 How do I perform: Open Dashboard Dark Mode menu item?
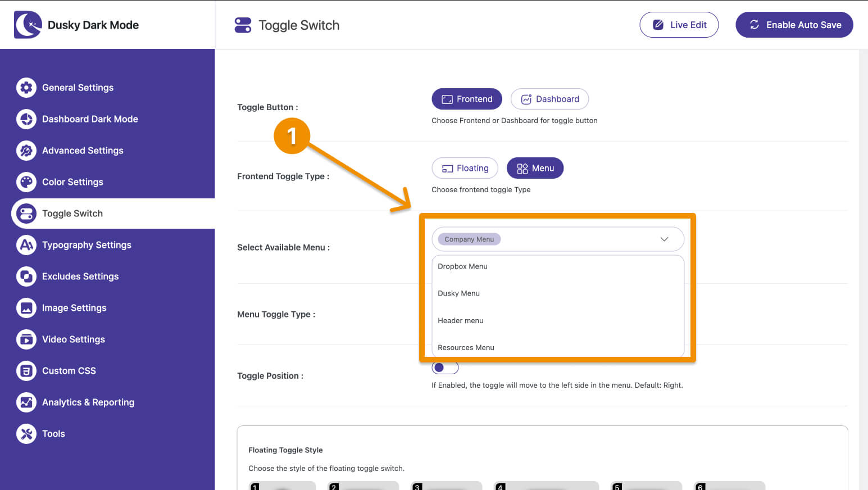[x=90, y=119]
